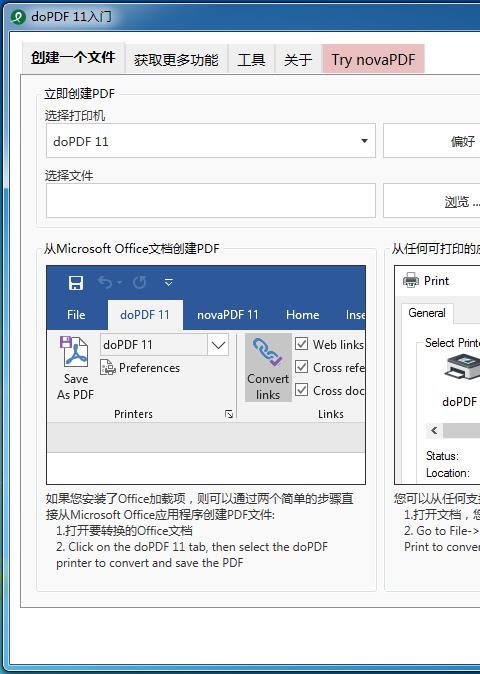This screenshot has width=480, height=674.
Task: Open the 获取更多功能 tab
Action: point(176,59)
